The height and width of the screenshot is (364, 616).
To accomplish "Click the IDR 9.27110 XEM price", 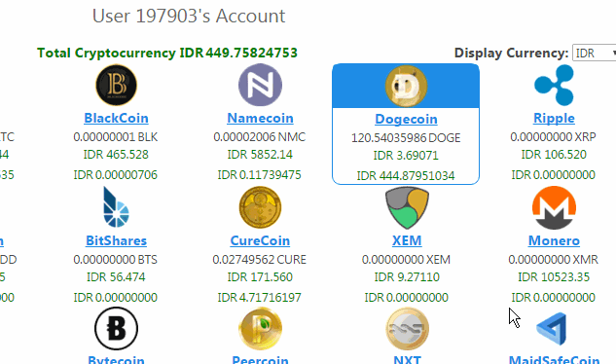I will pyautogui.click(x=407, y=277).
